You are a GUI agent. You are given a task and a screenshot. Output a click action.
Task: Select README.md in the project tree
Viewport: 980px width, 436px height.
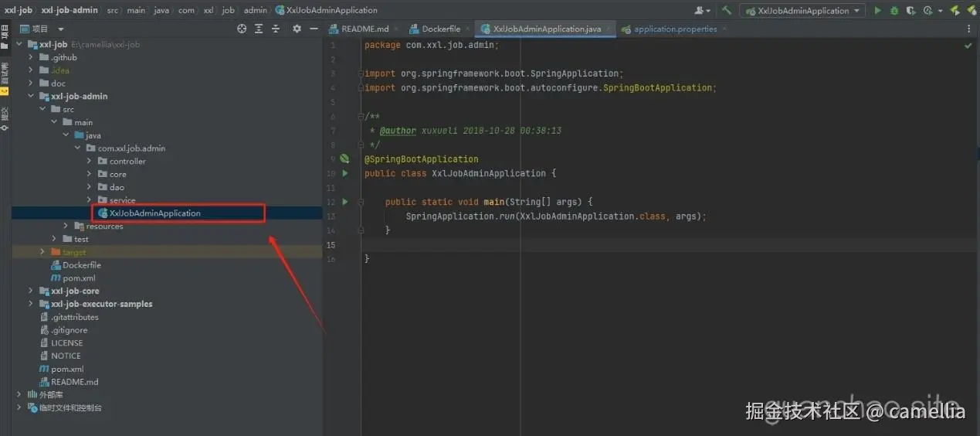pos(74,382)
